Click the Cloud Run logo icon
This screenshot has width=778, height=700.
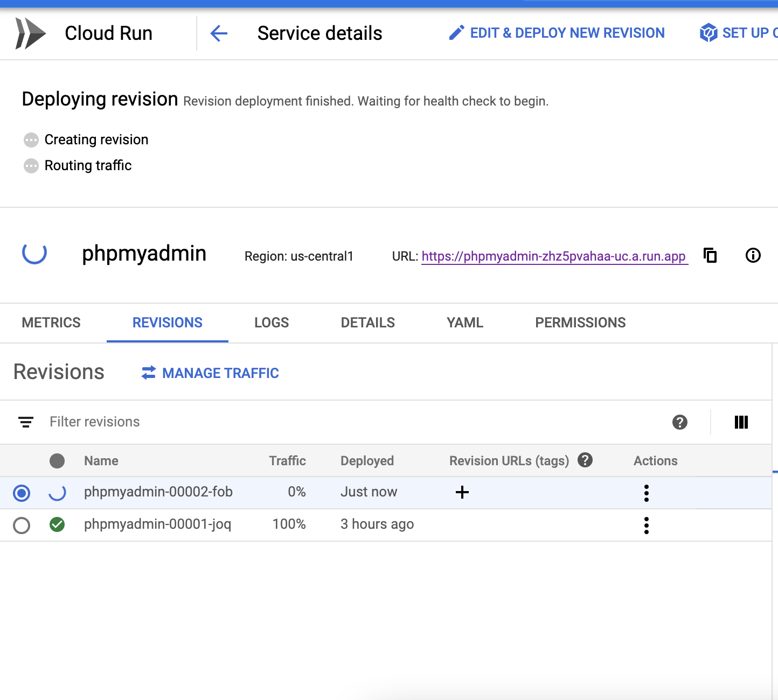[x=30, y=33]
